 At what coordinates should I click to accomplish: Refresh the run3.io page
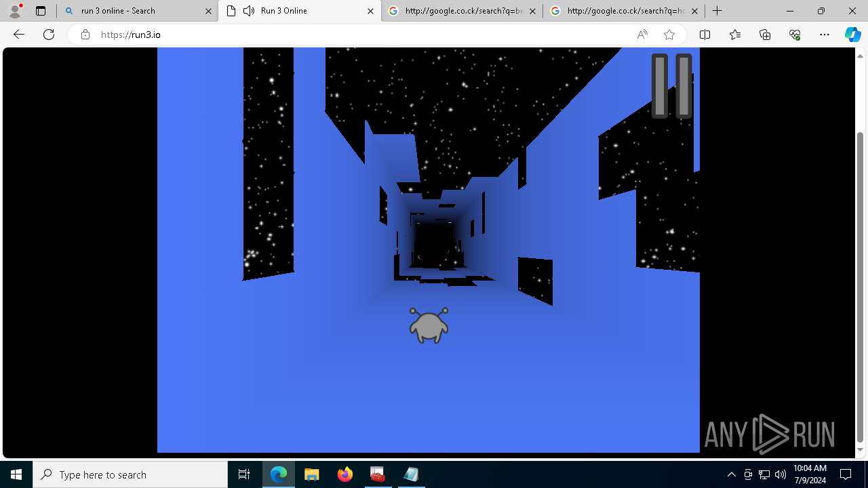[49, 35]
